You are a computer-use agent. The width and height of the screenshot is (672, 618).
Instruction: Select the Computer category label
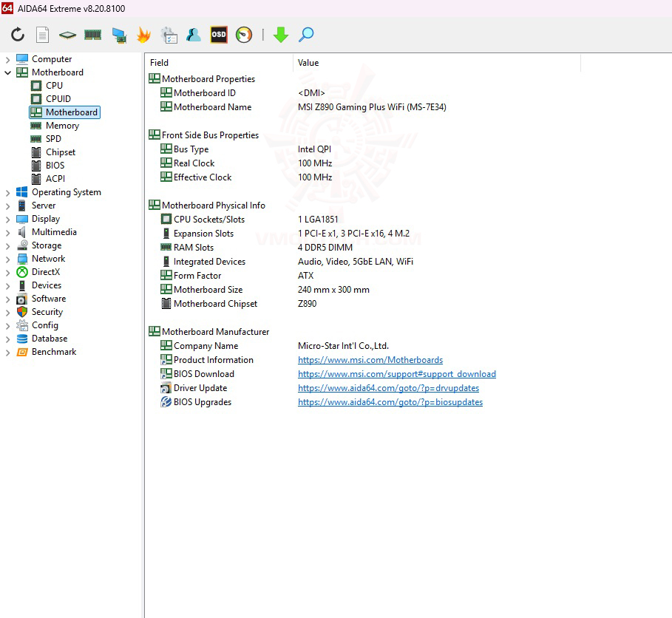point(52,58)
